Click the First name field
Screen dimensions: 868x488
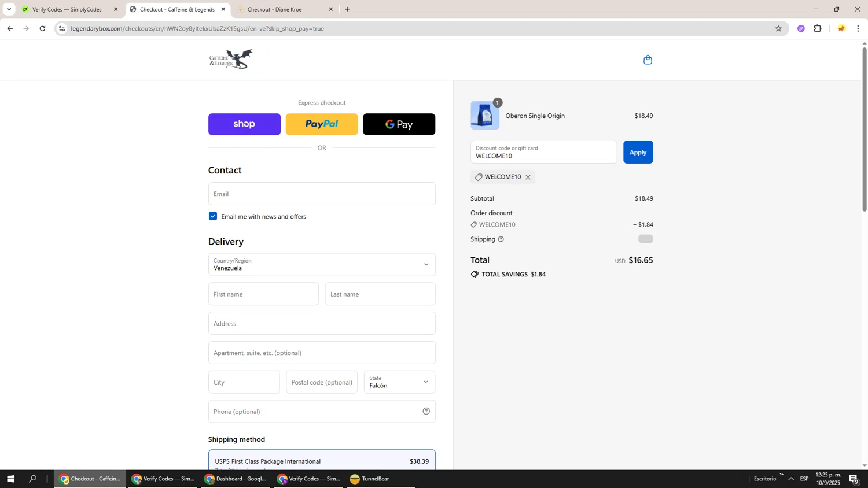coord(263,294)
